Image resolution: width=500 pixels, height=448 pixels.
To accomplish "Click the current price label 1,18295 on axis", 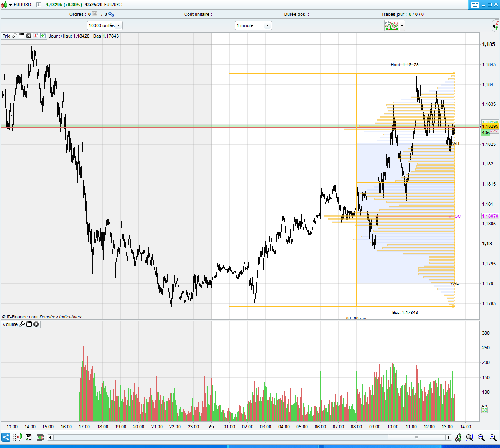I will click(490, 126).
